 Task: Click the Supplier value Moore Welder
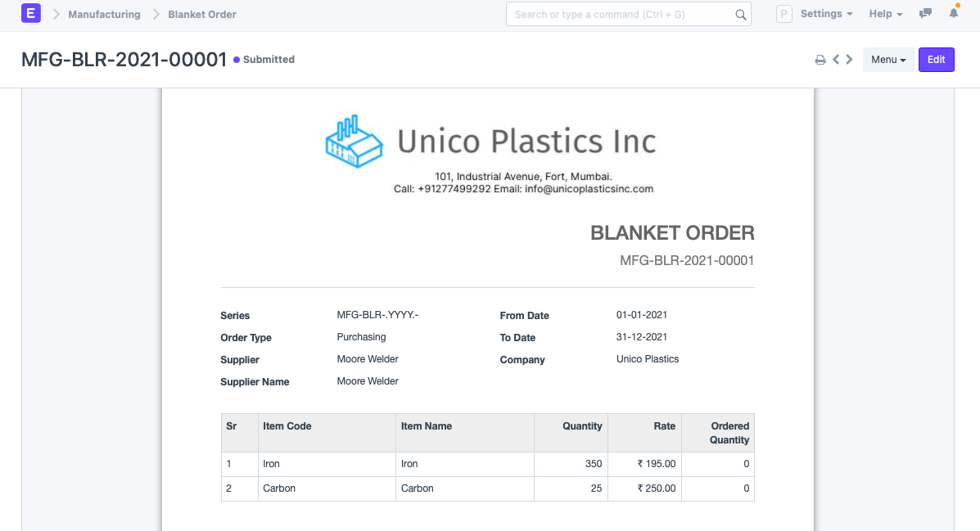[x=368, y=358]
